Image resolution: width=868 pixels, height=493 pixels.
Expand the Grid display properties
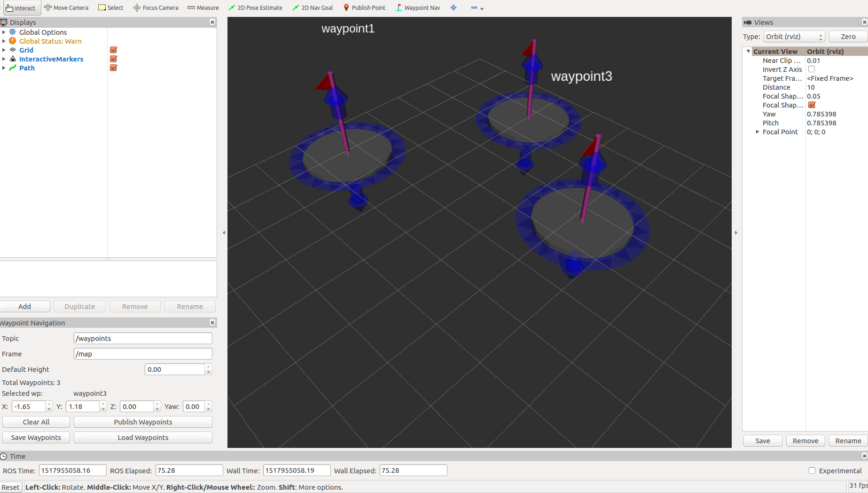tap(4, 50)
